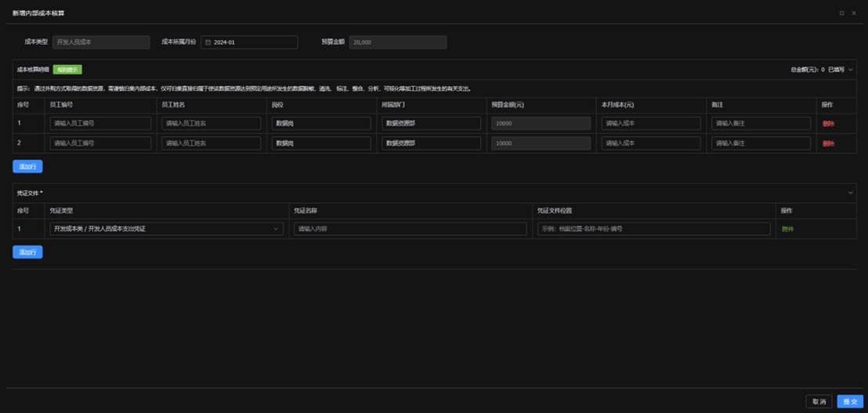Image resolution: width=868 pixels, height=413 pixels.
Task: Click the 附件 link in voucher row 1
Action: point(787,229)
